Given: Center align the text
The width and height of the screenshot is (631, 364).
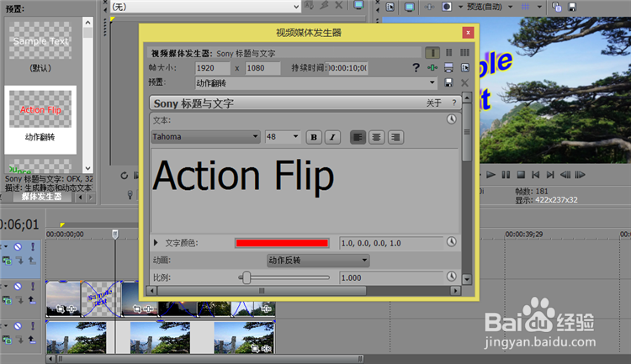Looking at the screenshot, I should tap(376, 137).
